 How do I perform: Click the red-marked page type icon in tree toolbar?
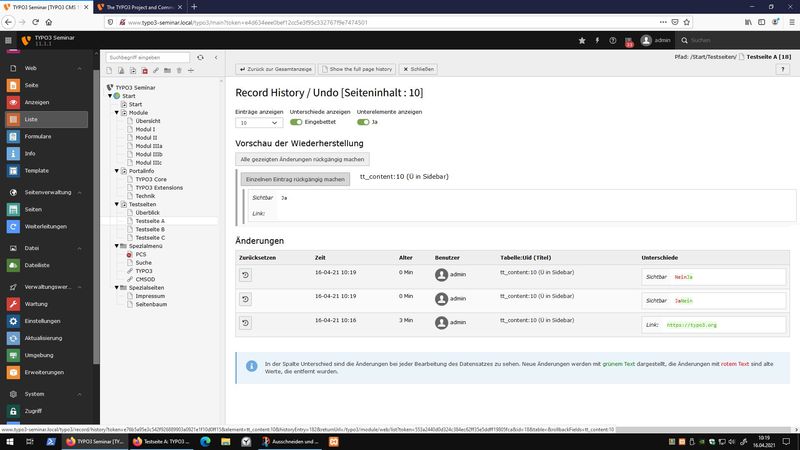[144, 70]
